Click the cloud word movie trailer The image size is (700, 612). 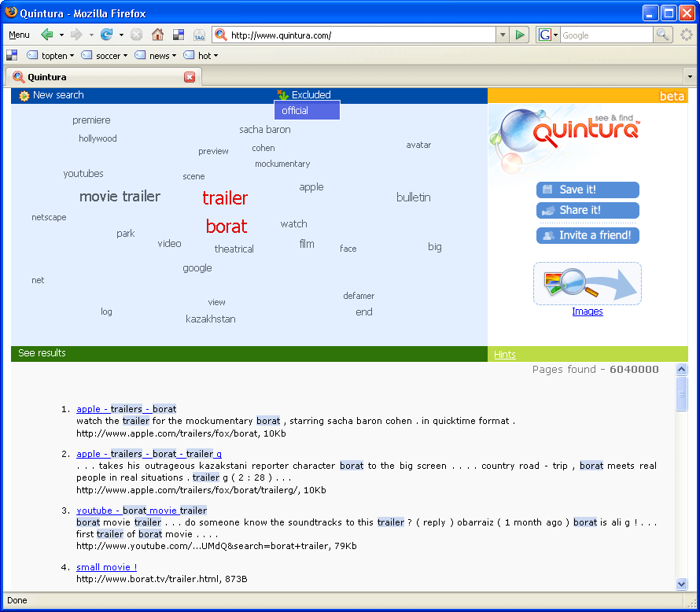coord(120,197)
